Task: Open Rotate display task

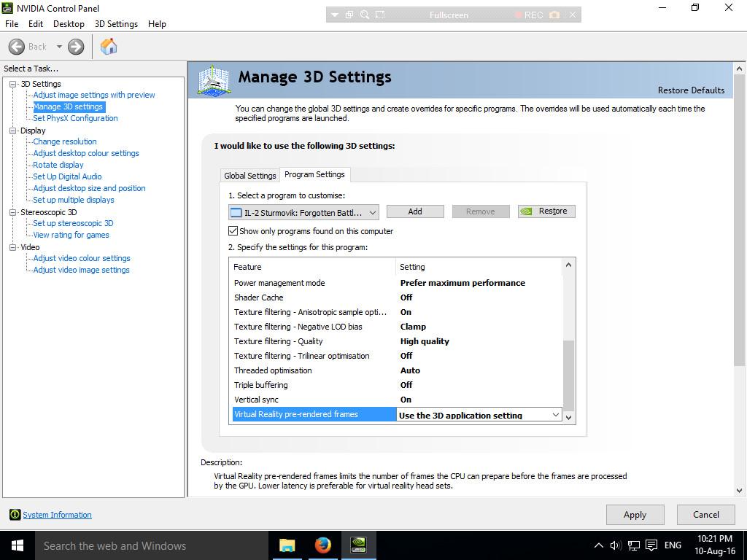Action: [58, 165]
